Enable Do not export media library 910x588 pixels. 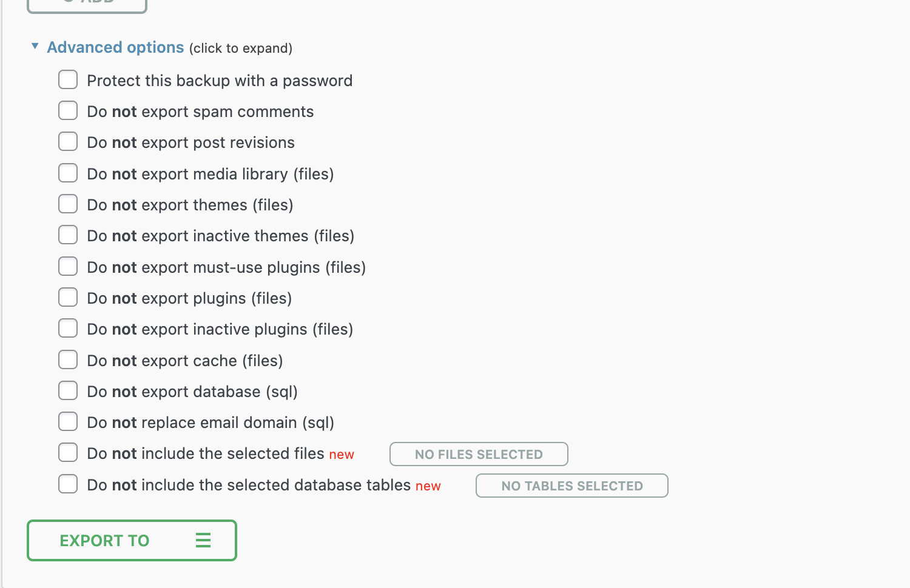[x=68, y=173]
